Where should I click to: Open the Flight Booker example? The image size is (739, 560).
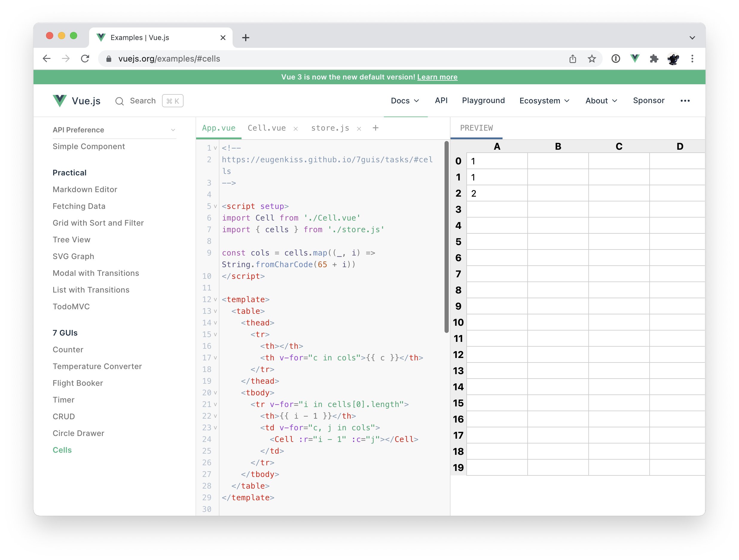coord(78,383)
